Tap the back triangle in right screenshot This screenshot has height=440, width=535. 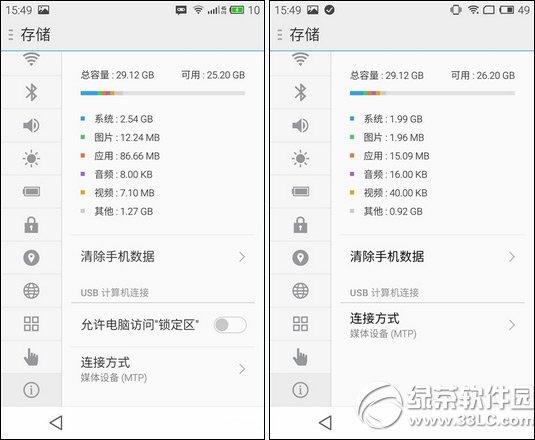pyautogui.click(x=325, y=423)
